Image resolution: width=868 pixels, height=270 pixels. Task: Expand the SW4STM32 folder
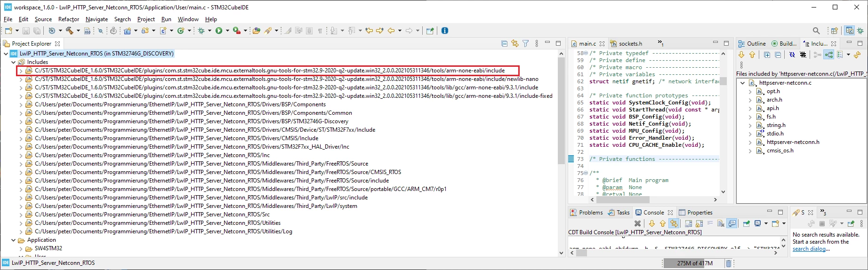(x=21, y=248)
